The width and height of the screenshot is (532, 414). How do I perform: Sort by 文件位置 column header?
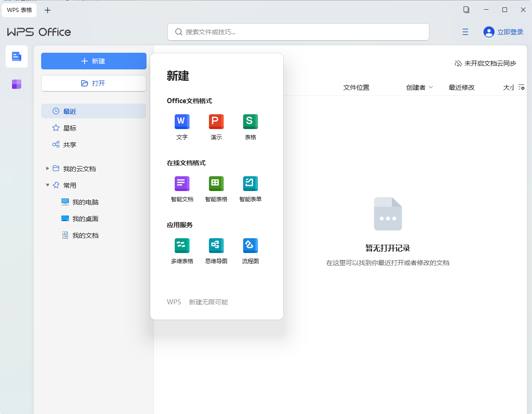356,87
